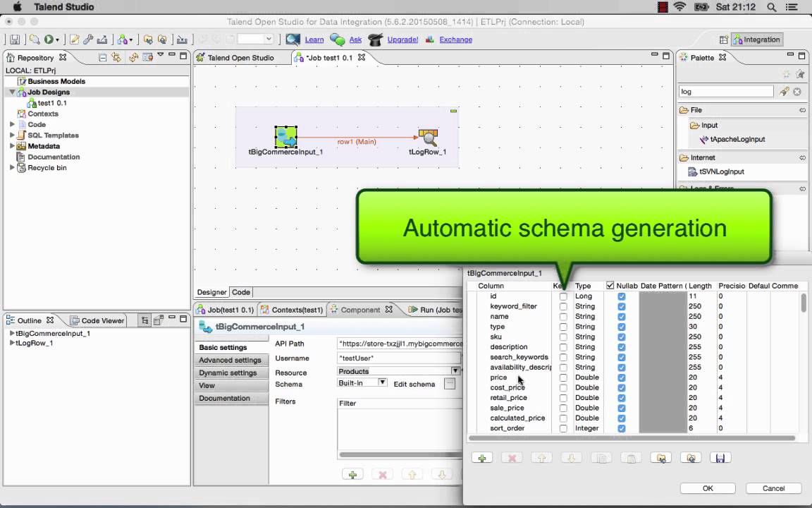
Task: Switch to the Designer tab
Action: [x=211, y=292]
